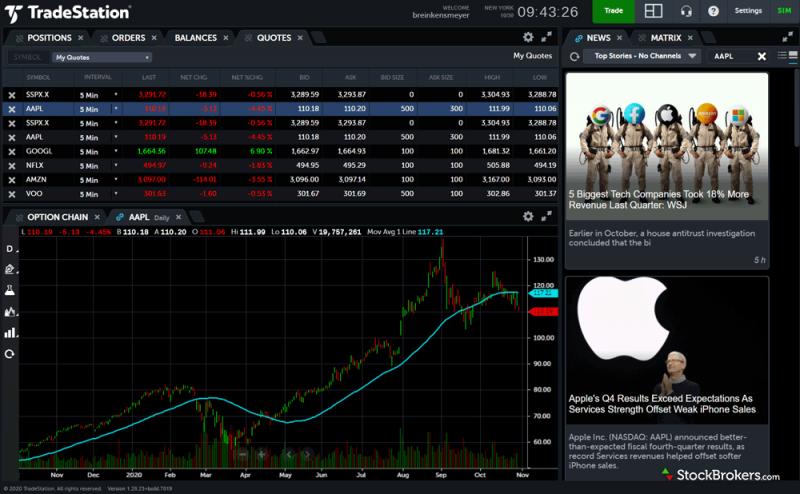Expand the quotes panel to full size
Image resolution: width=800 pixels, height=494 pixels.
pyautogui.click(x=546, y=37)
